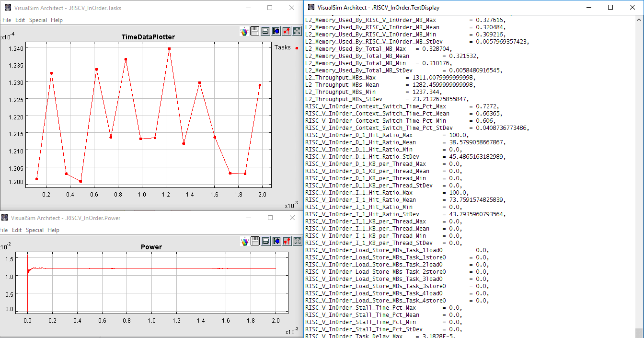Open the Special menu in the Tasks window
Viewport: 644px width, 338px height.
point(38,20)
